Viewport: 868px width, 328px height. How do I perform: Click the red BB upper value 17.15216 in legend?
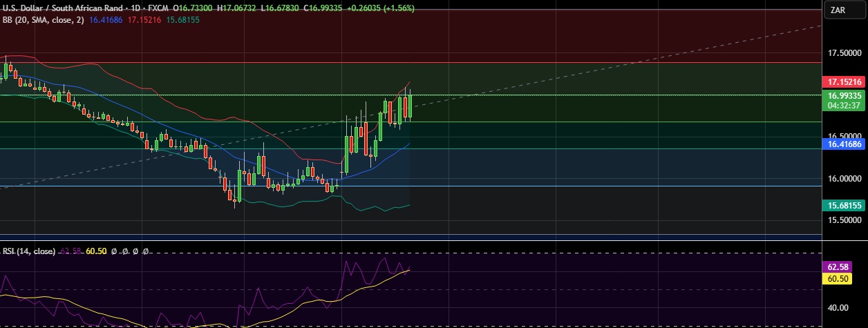pyautogui.click(x=145, y=20)
